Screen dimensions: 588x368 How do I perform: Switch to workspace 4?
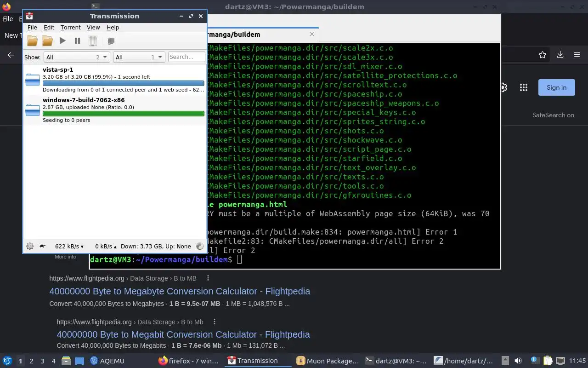54,361
